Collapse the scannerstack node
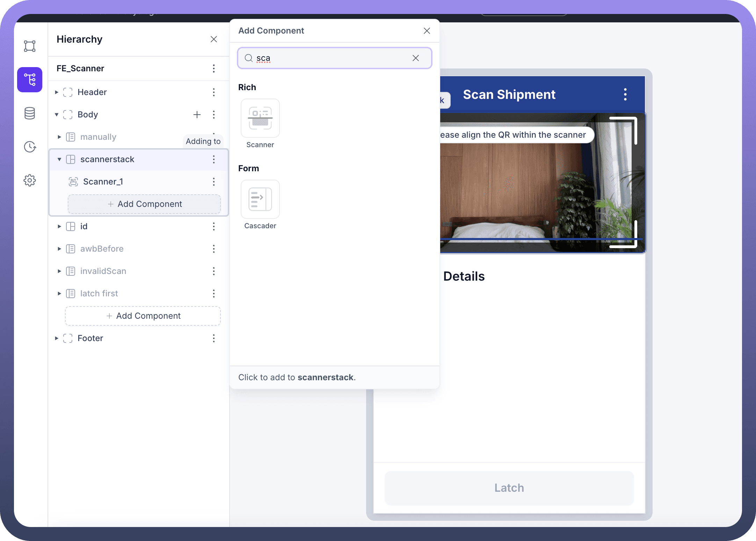 [x=59, y=159]
